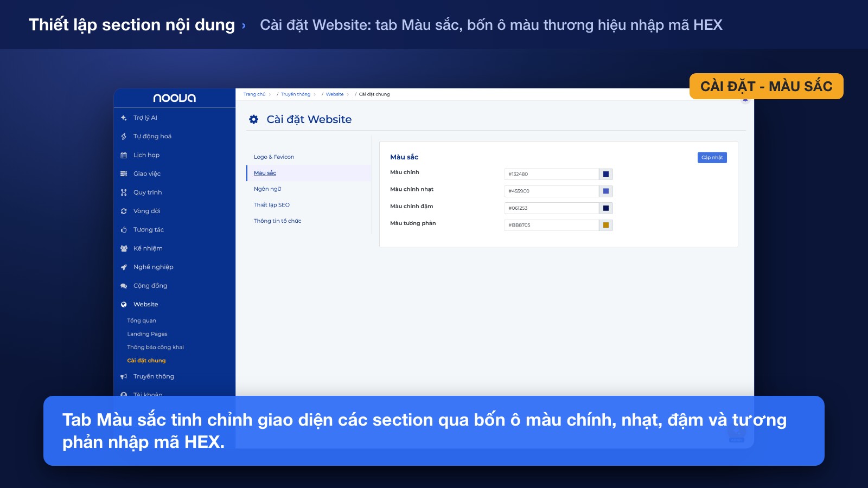Click Màu chính nhạt HEX input field

(551, 191)
